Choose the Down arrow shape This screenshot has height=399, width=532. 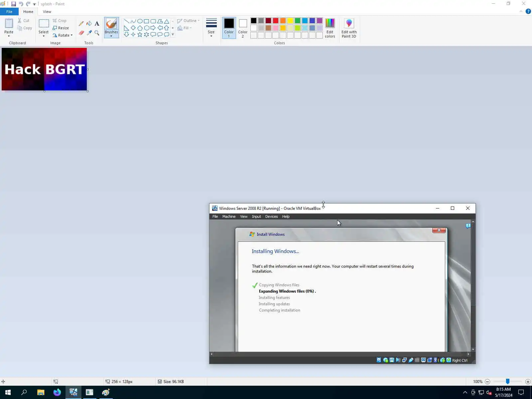click(126, 35)
